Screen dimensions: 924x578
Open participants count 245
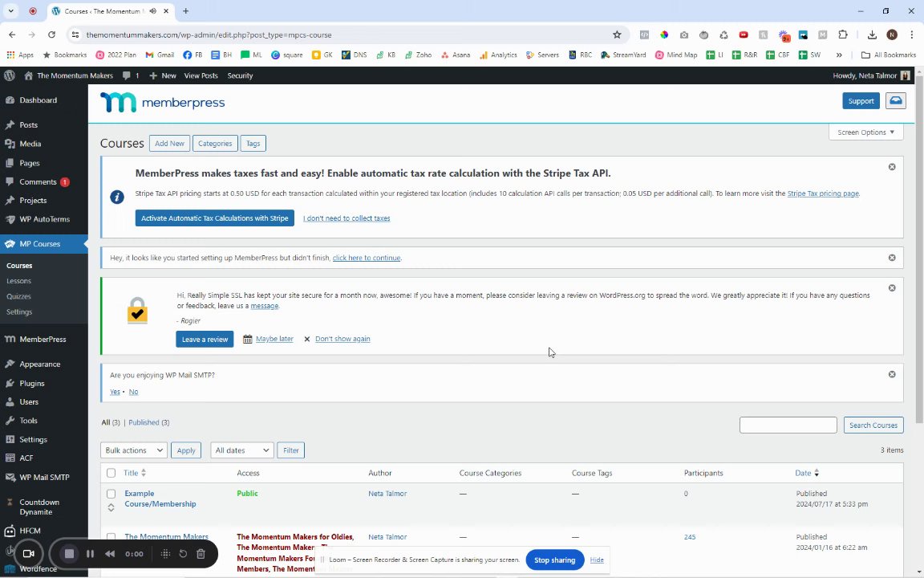tap(690, 537)
